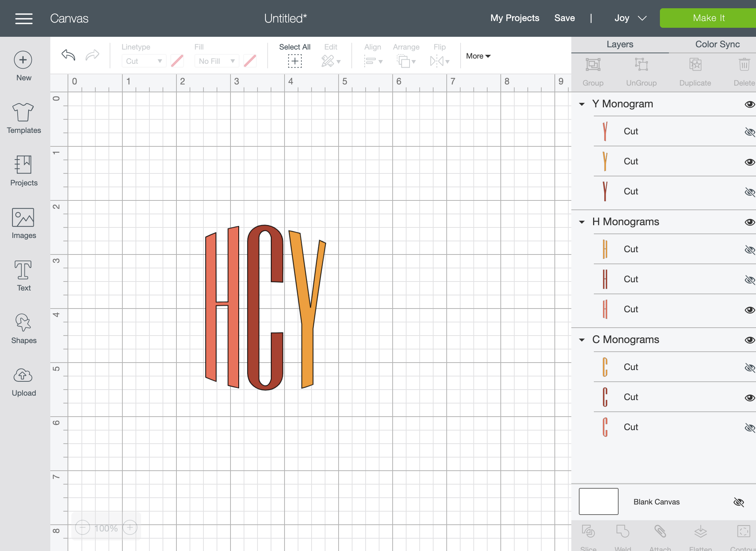Hide the H Monograms group
This screenshot has height=551, width=756.
(x=750, y=222)
